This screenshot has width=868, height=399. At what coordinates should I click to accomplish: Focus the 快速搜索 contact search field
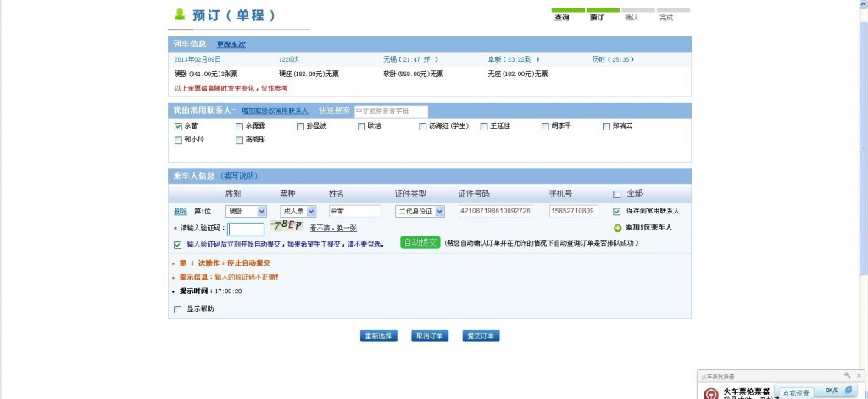391,111
